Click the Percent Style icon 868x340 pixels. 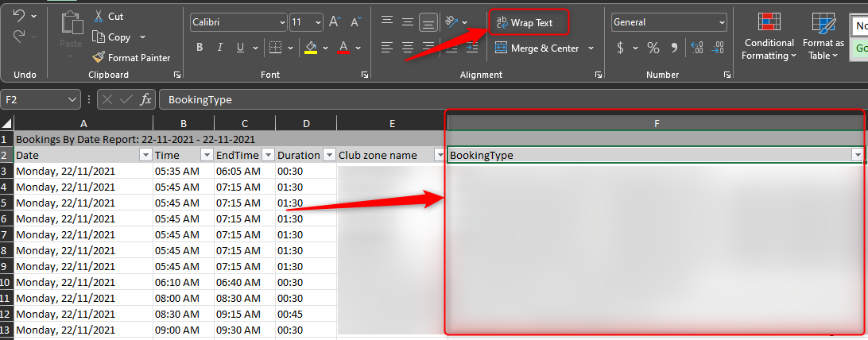point(653,48)
